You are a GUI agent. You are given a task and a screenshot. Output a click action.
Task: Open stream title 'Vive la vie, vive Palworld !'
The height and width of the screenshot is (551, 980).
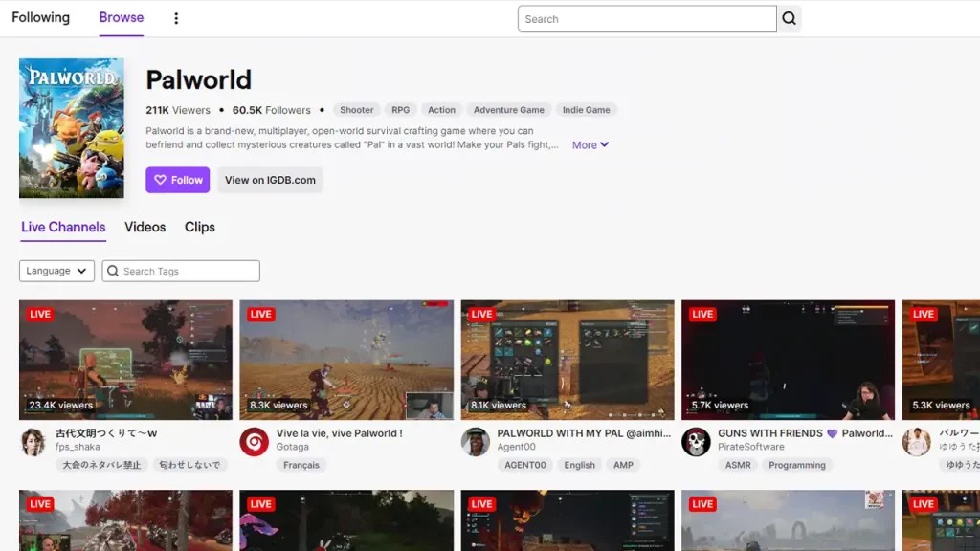pos(340,433)
